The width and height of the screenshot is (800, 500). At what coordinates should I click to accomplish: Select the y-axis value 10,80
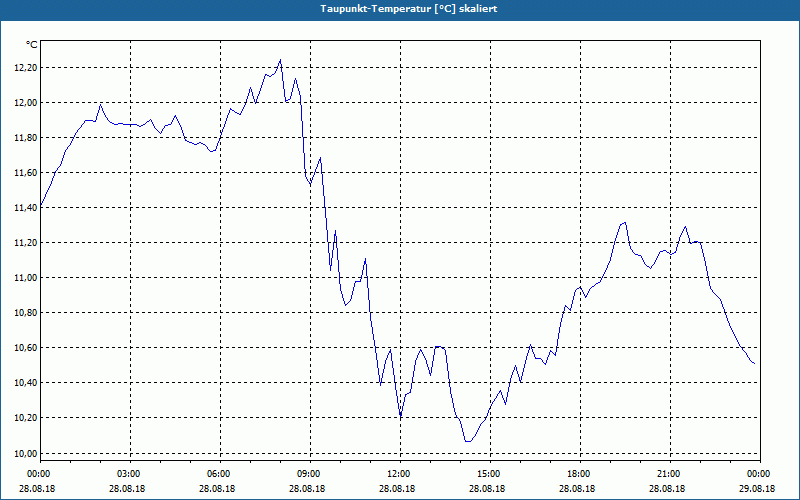coord(24,313)
